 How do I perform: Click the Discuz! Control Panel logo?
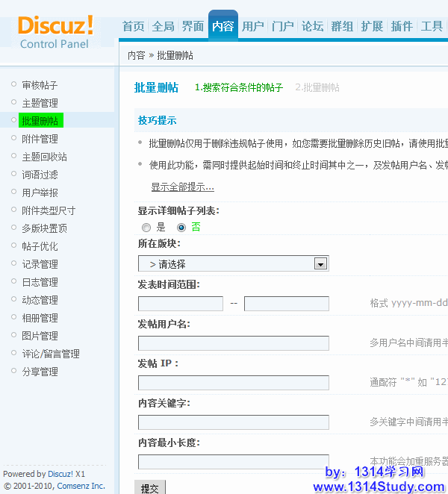click(x=55, y=31)
